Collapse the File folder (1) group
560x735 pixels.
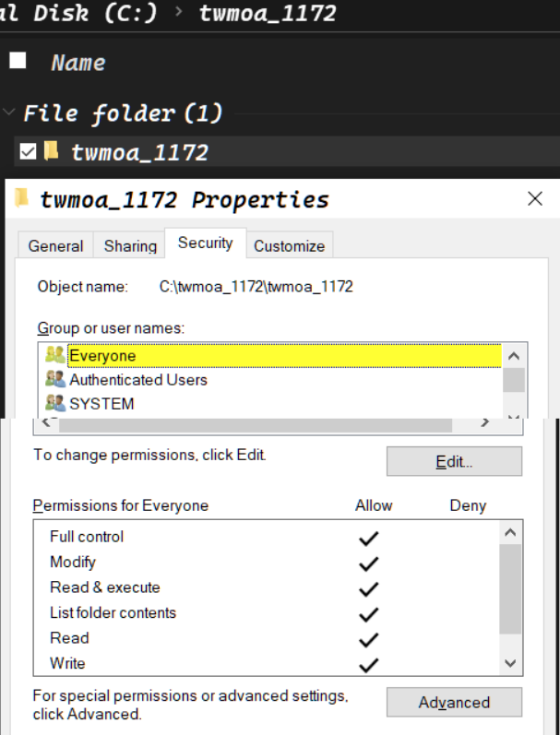click(9, 112)
